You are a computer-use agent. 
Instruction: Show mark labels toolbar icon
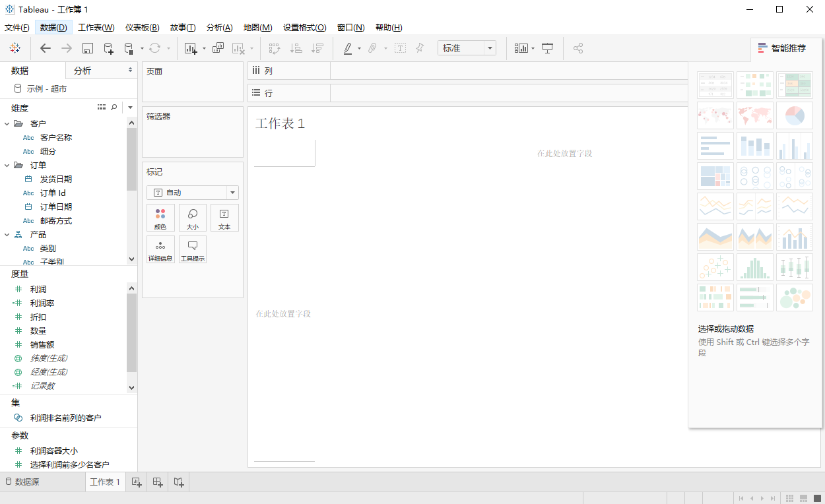tap(401, 48)
